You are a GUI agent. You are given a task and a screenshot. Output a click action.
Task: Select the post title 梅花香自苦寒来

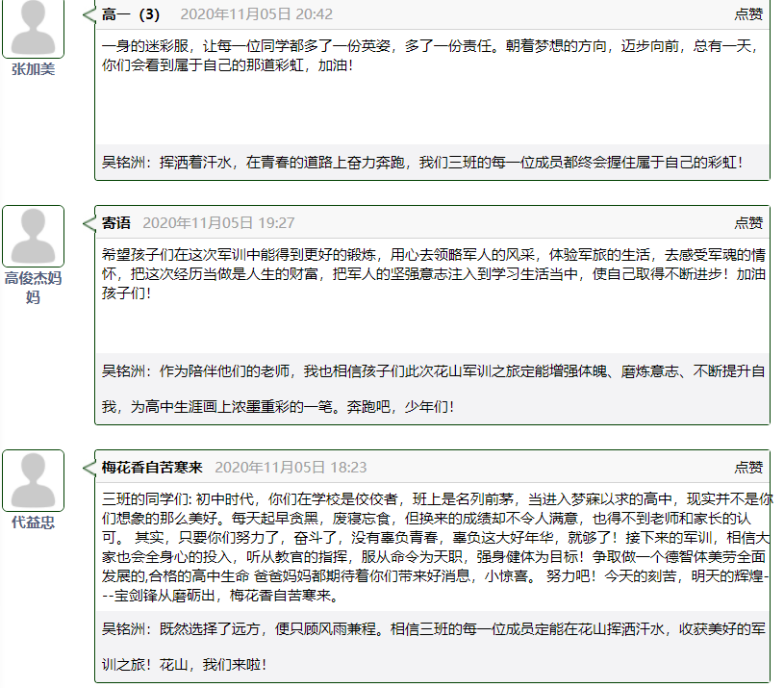click(x=152, y=467)
